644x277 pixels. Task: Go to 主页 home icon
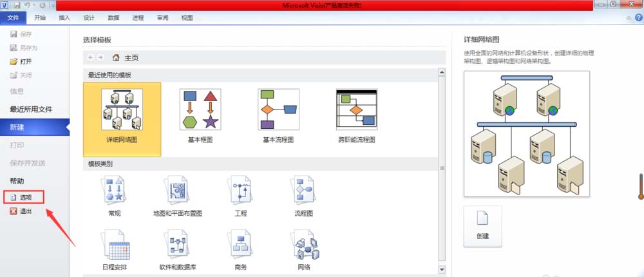116,58
